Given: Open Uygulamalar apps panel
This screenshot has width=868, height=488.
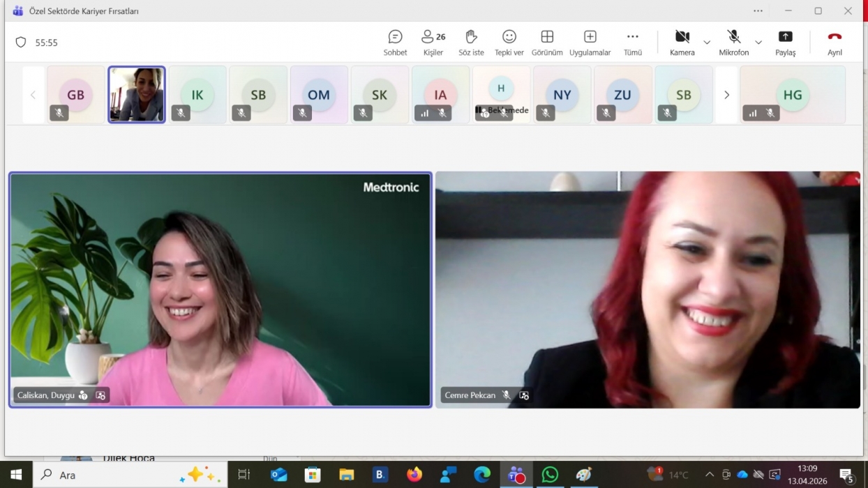Looking at the screenshot, I should 590,43.
